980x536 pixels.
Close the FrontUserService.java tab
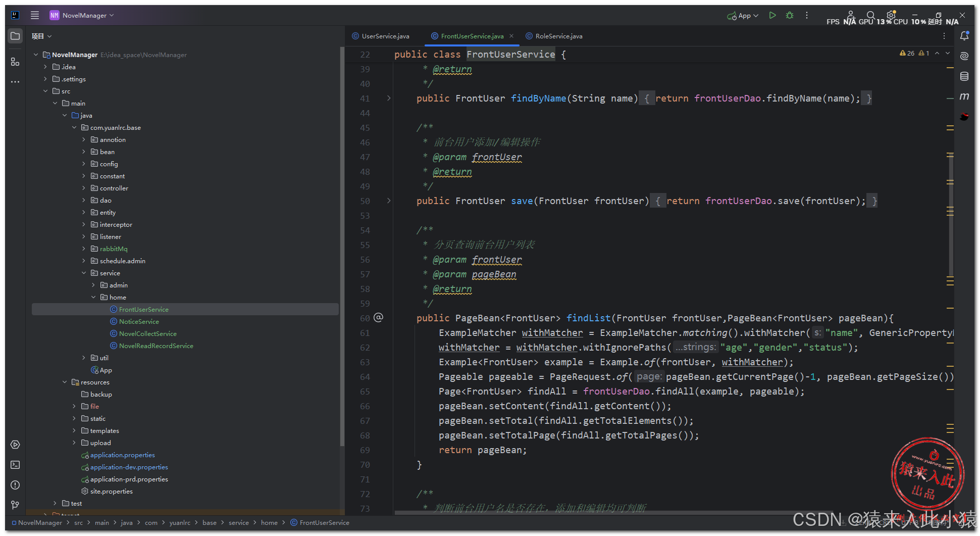point(511,36)
